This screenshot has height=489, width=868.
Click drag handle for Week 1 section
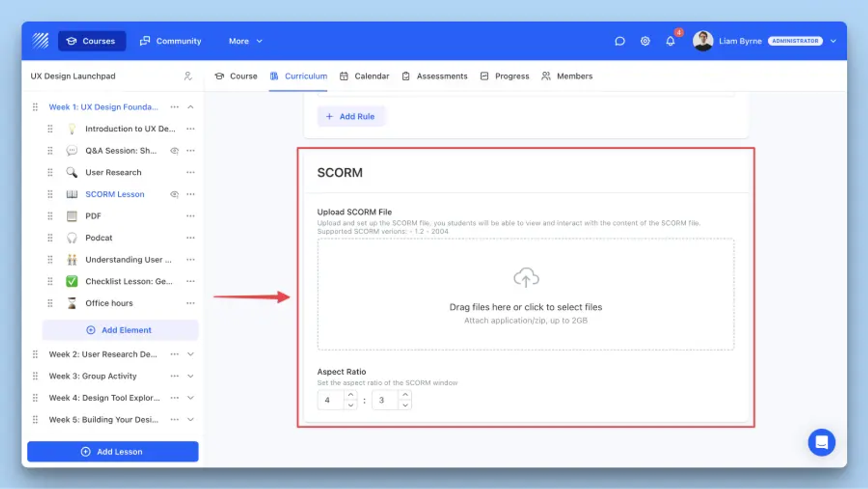coord(35,107)
